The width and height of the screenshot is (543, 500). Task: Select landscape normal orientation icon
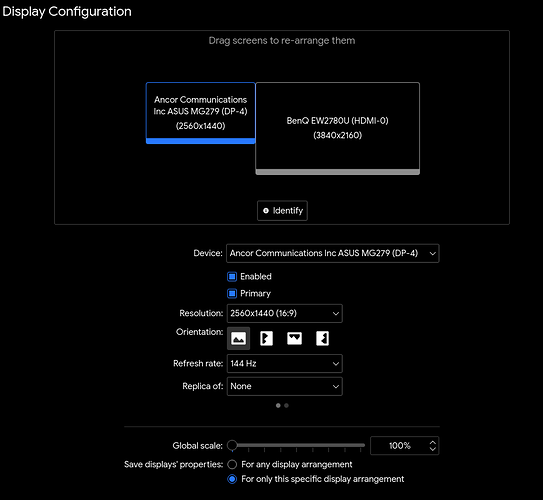tap(239, 338)
